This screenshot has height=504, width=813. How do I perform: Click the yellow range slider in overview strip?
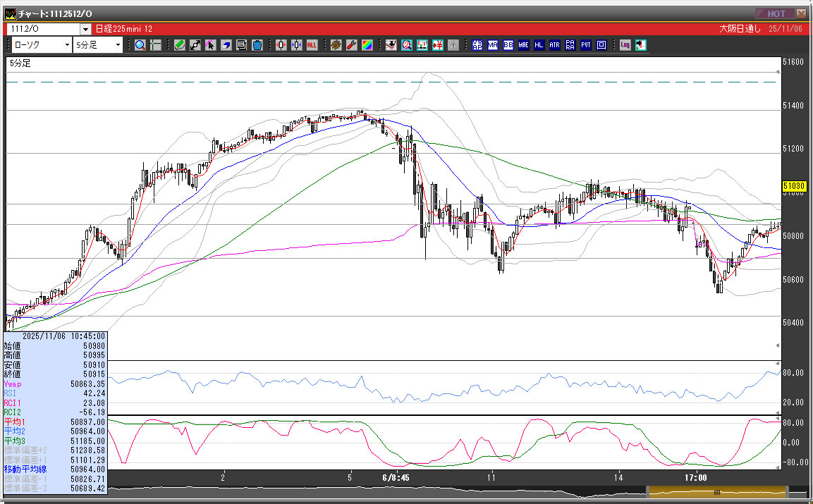coord(716,491)
